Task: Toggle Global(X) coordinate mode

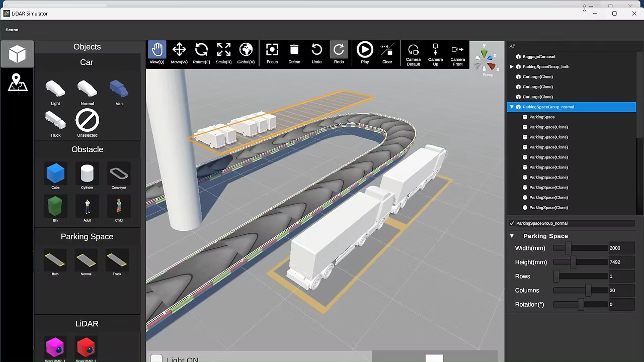Action: coord(246,53)
